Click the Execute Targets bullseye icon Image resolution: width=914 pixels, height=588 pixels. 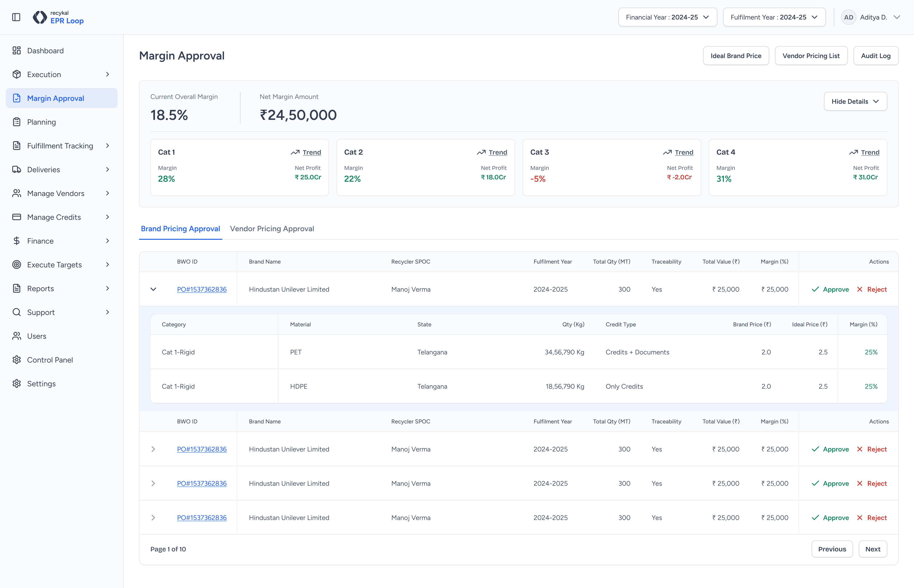coord(16,265)
